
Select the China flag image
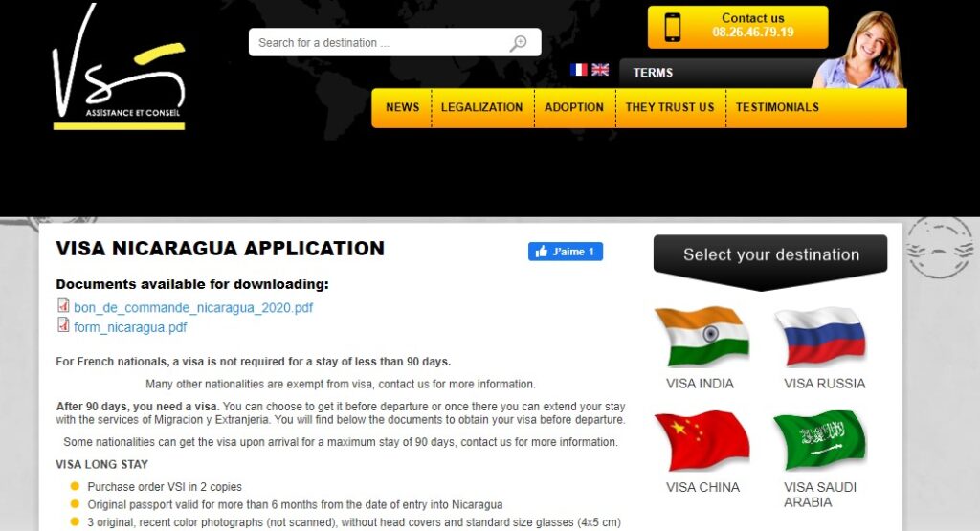702,440
